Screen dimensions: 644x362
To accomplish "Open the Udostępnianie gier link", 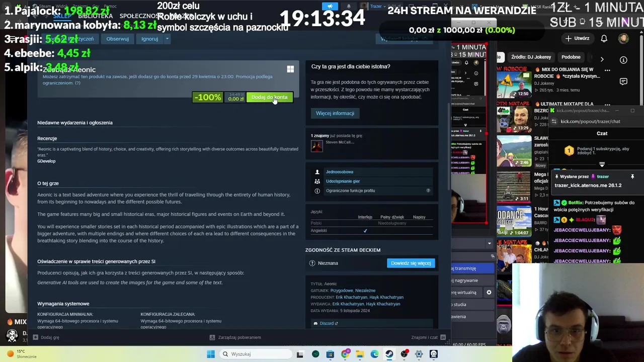I will (343, 181).
